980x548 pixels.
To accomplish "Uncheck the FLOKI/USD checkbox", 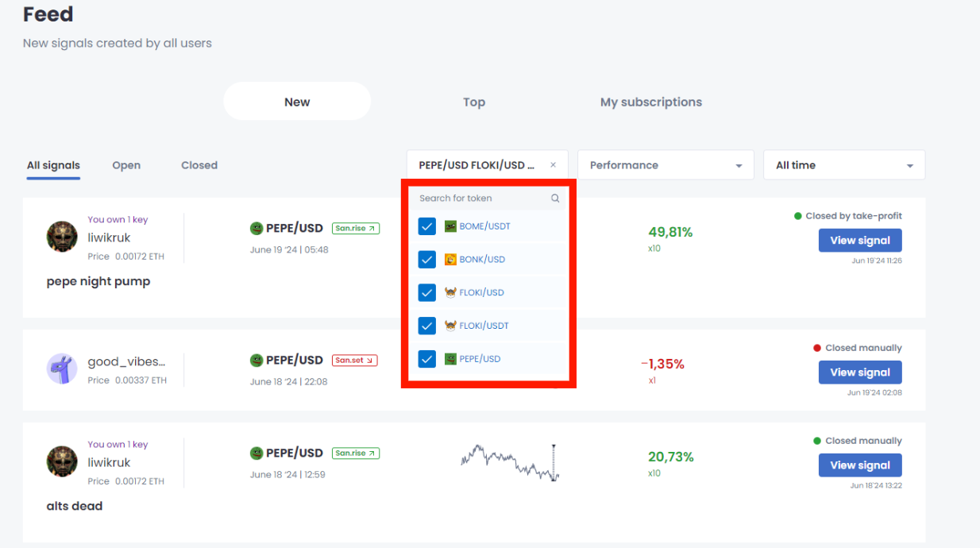I will (x=427, y=293).
